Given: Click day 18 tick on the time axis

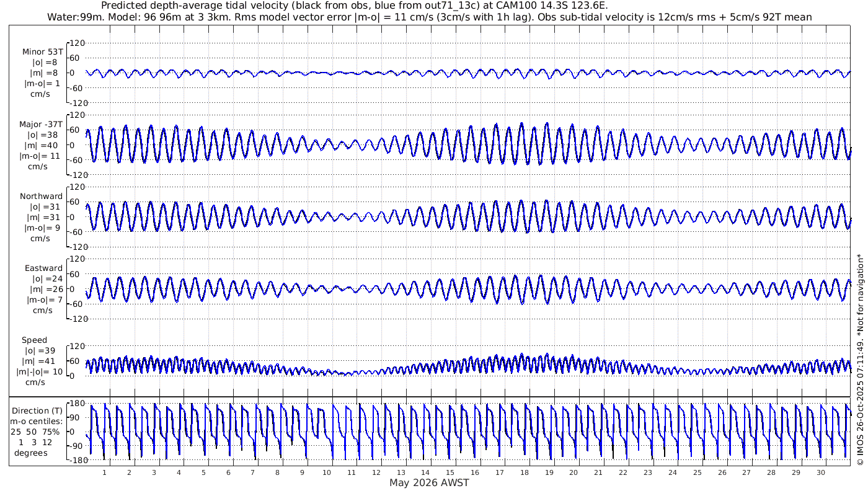Looking at the screenshot, I should 525,472.
